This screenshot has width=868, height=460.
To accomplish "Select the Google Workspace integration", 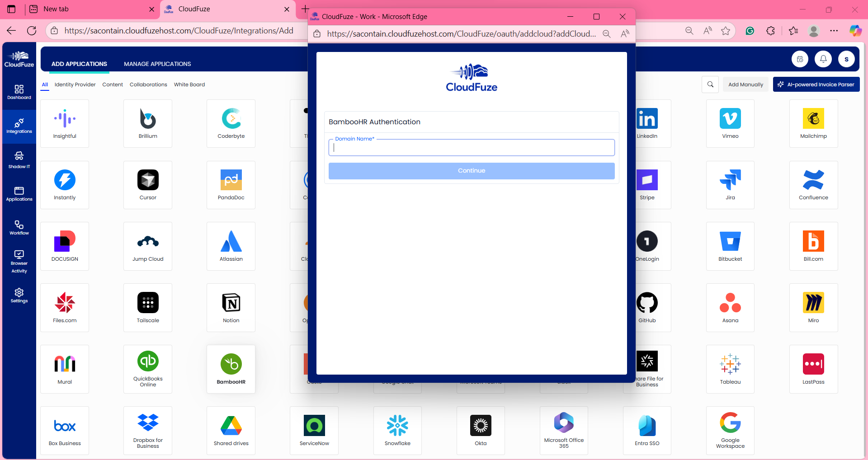I will tap(730, 430).
